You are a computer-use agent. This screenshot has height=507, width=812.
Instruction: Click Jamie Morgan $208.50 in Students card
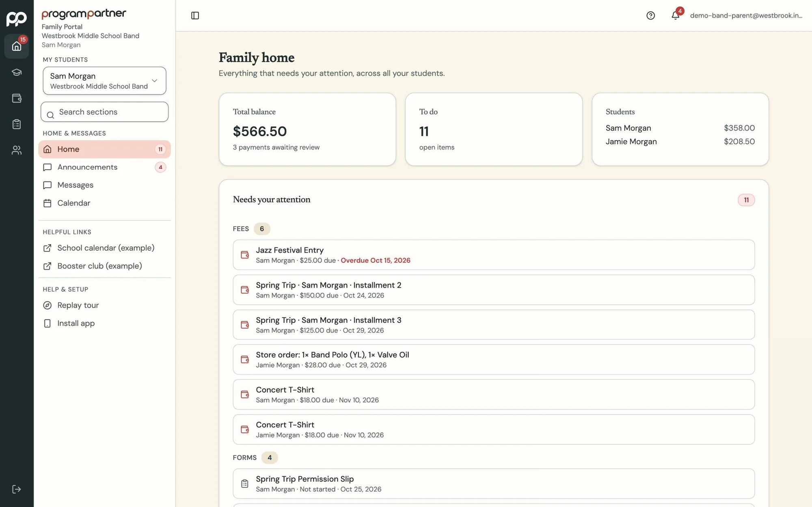680,142
